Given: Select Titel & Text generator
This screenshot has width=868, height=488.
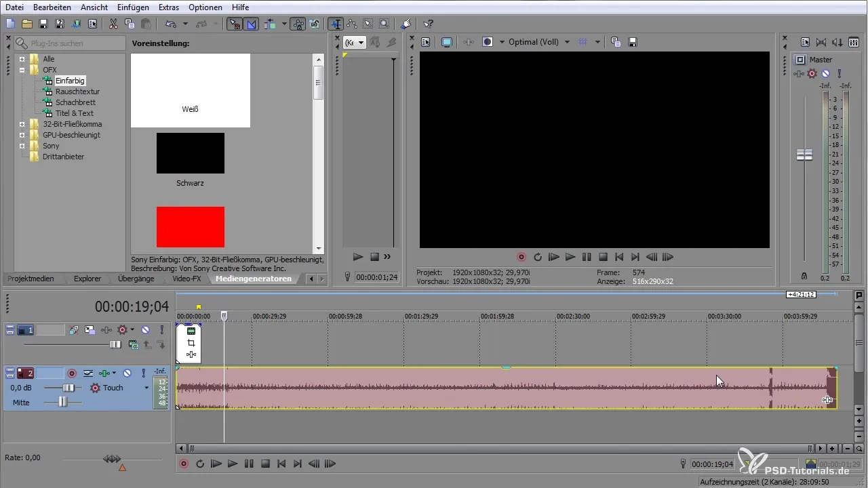Looking at the screenshot, I should point(75,113).
